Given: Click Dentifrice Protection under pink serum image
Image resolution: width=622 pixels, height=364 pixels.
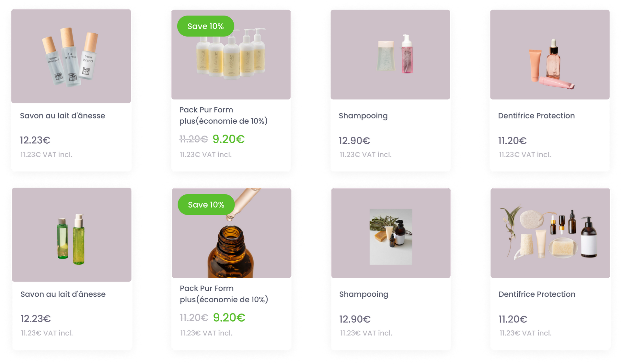Looking at the screenshot, I should (x=536, y=116).
